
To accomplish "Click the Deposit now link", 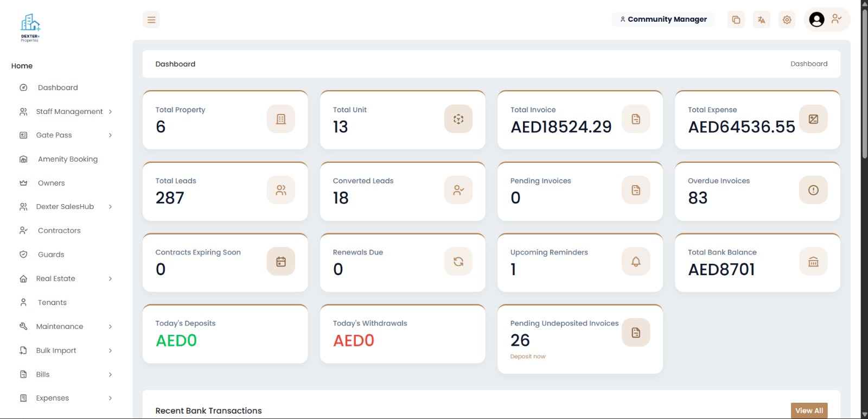I will (x=528, y=357).
